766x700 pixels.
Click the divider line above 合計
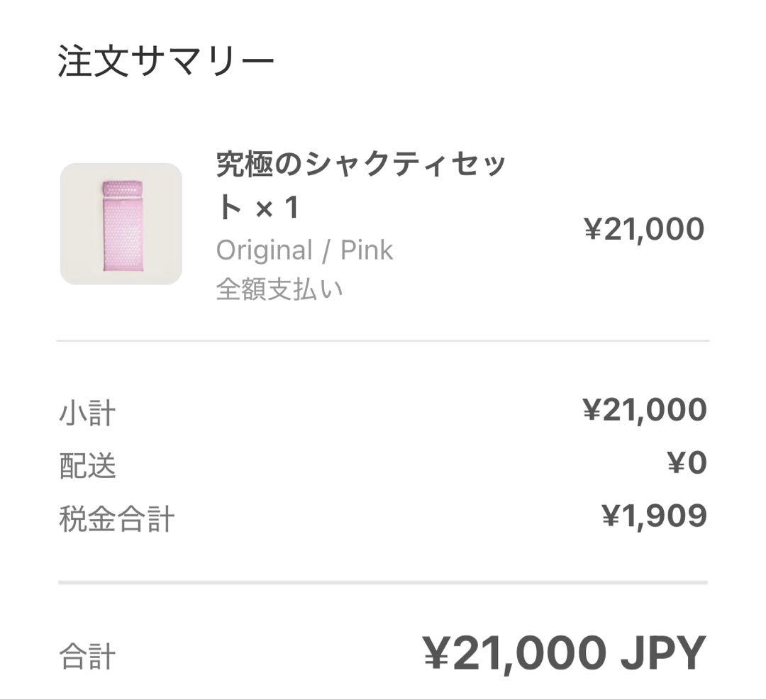(x=383, y=583)
